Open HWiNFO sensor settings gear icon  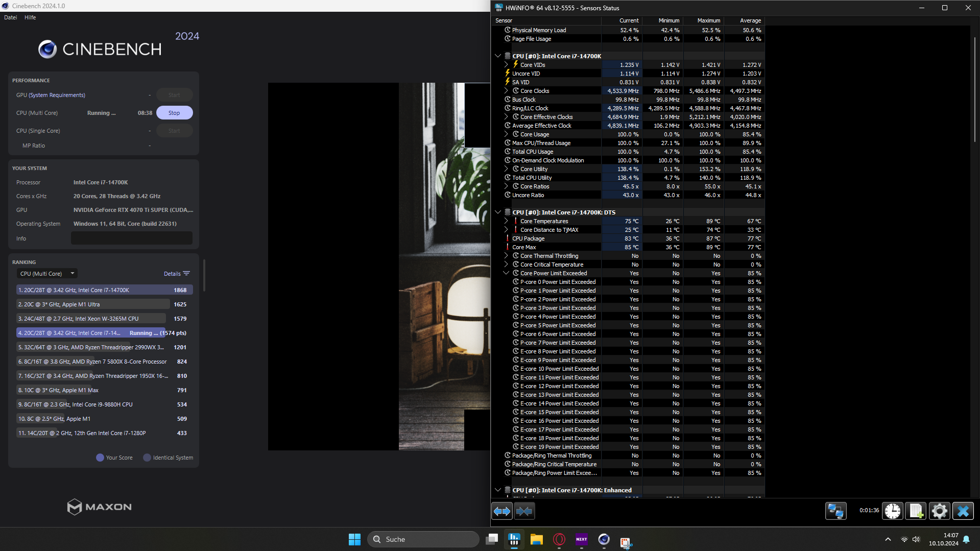click(940, 511)
